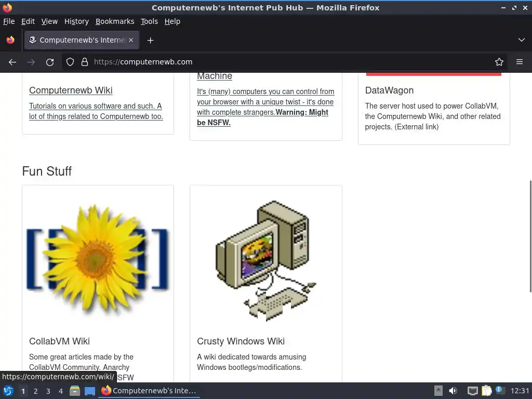
Task: Open the removable media eject tray icon
Action: pyautogui.click(x=438, y=391)
